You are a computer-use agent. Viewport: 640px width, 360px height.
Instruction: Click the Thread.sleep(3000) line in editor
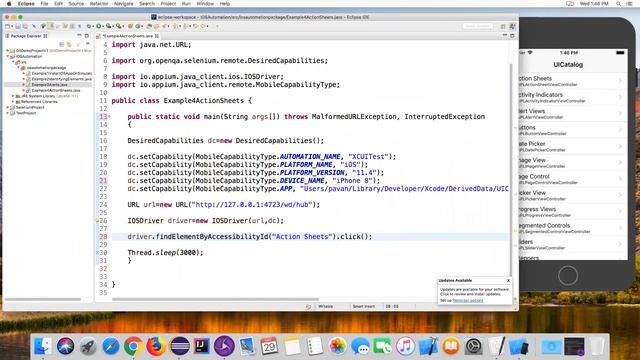click(165, 253)
